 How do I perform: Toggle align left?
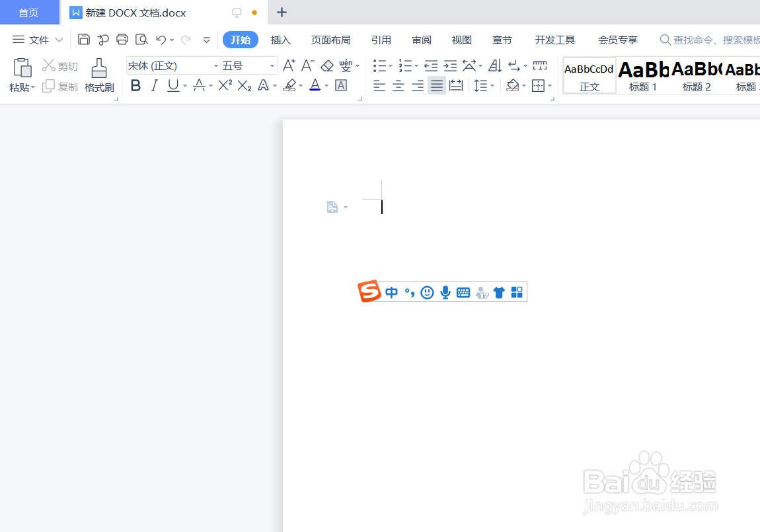[x=379, y=87]
